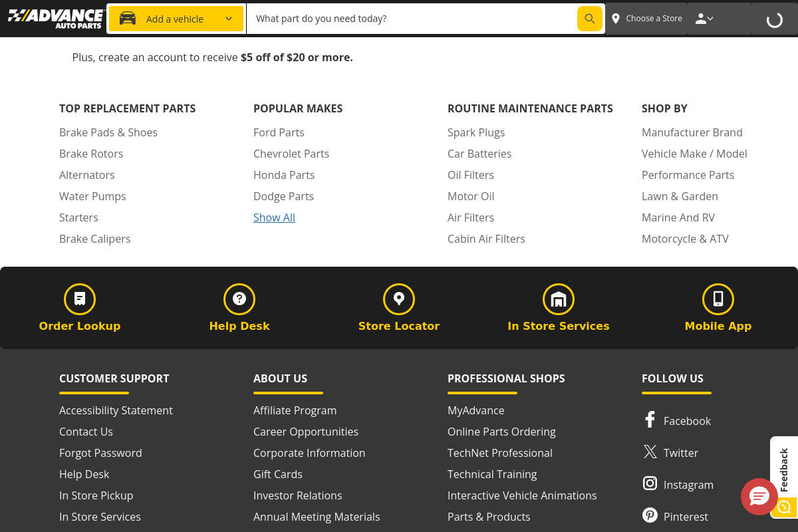
Task: Click the In Store Services garage icon
Action: (559, 299)
